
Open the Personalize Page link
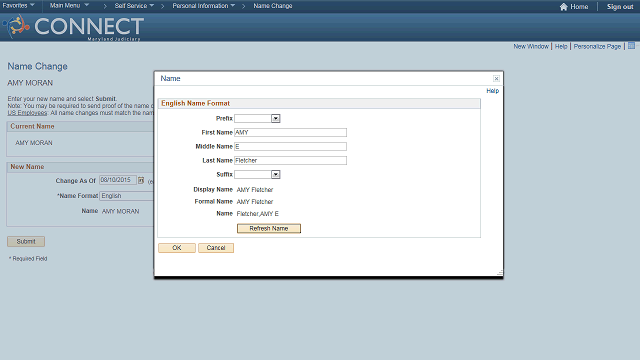(597, 47)
